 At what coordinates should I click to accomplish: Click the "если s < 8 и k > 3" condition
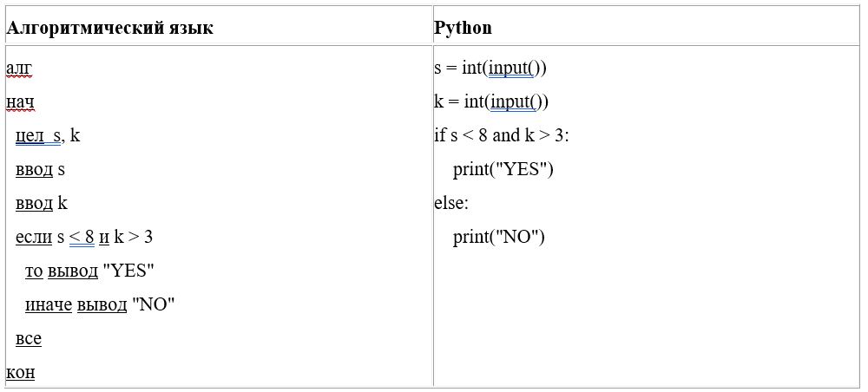point(84,238)
